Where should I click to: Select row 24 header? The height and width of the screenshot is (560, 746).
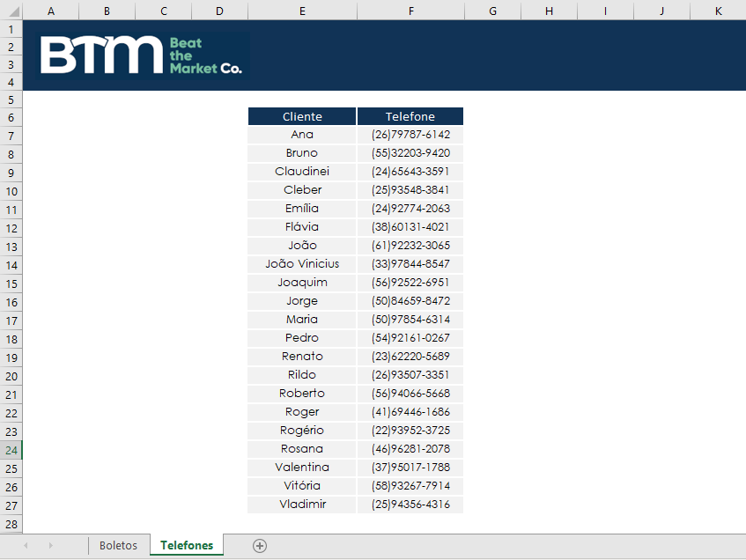point(11,450)
